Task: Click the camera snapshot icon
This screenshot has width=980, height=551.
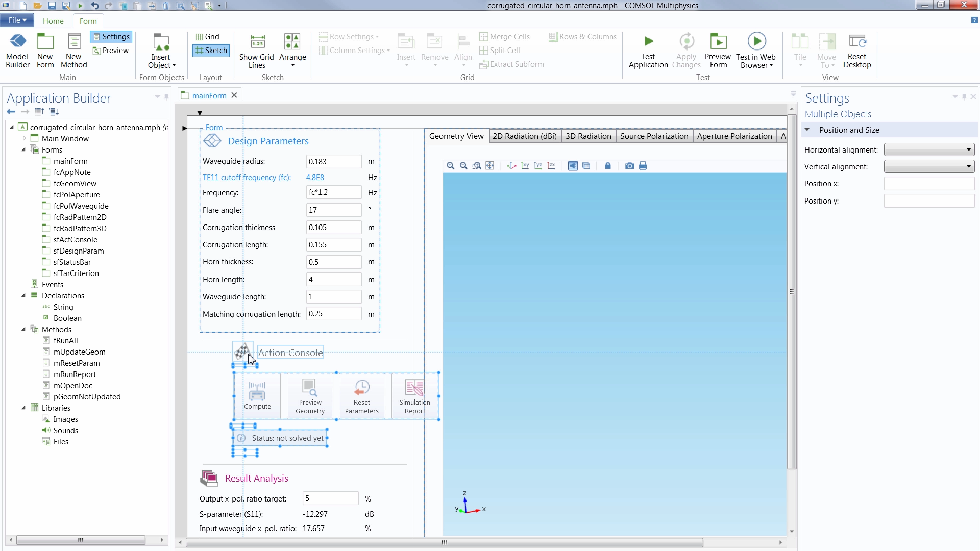Action: 629,166
